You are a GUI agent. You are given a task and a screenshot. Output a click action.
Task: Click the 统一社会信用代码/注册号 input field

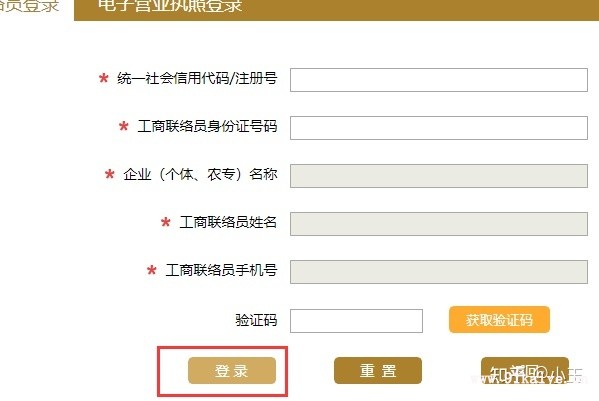click(439, 80)
